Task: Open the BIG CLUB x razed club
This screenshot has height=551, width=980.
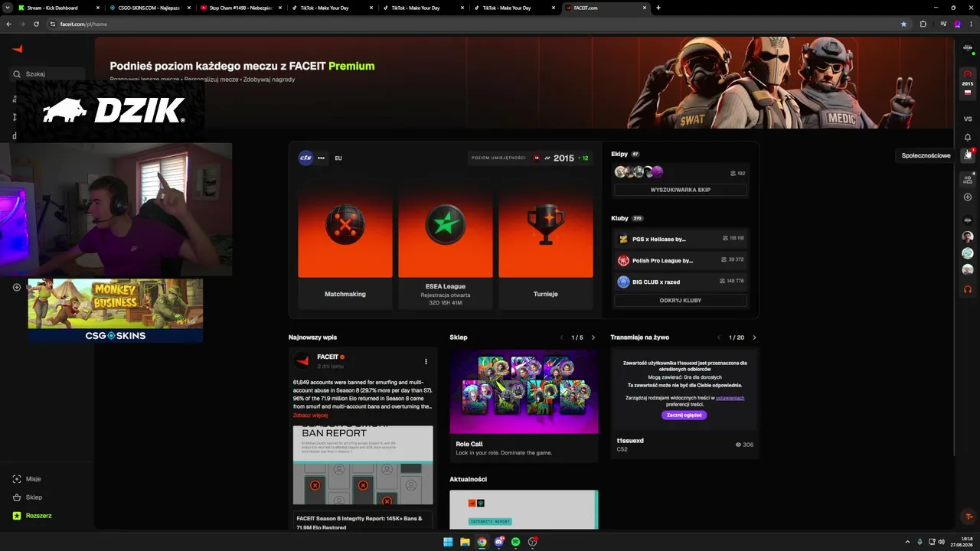Action: (x=681, y=282)
